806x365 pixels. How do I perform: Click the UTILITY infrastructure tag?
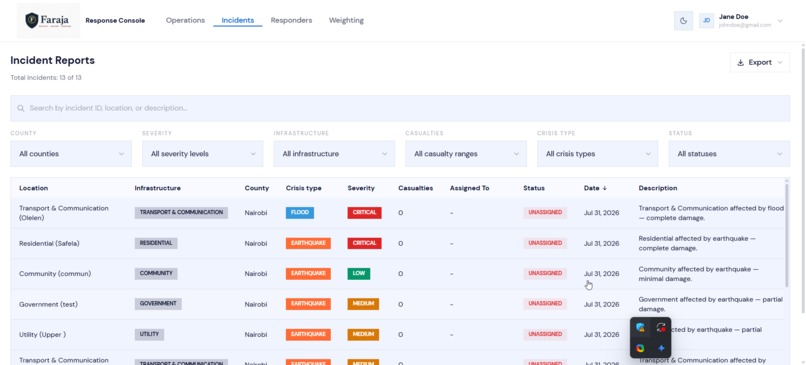(149, 334)
